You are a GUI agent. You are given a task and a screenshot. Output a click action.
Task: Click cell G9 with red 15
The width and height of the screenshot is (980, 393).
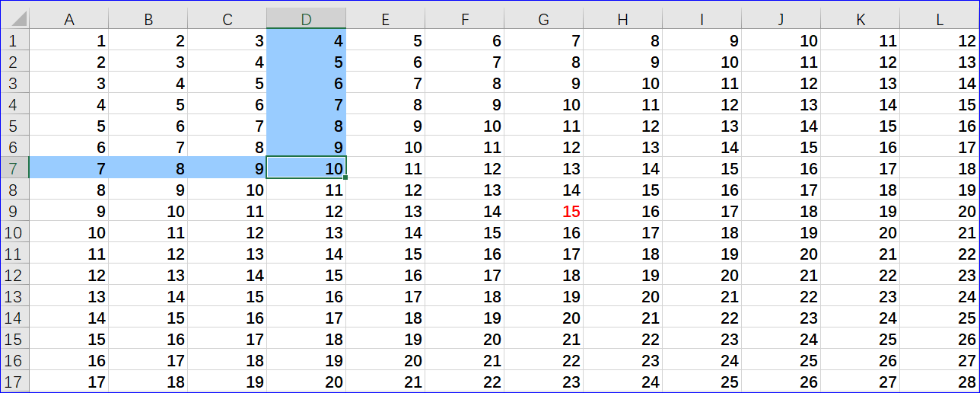point(544,211)
